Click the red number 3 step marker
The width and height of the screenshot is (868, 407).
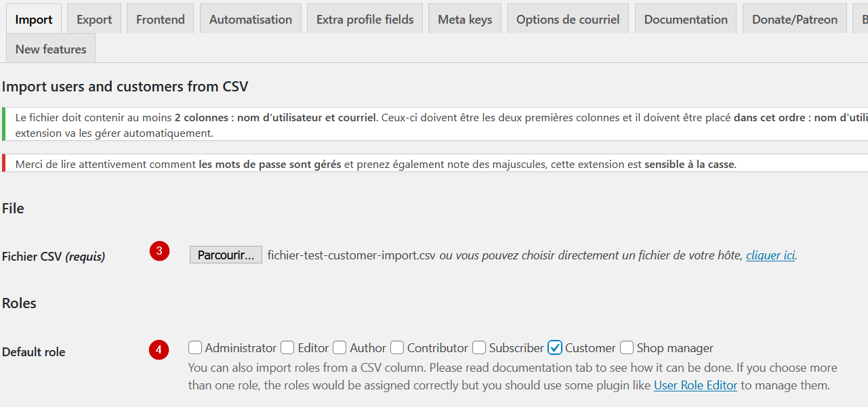[x=159, y=251]
